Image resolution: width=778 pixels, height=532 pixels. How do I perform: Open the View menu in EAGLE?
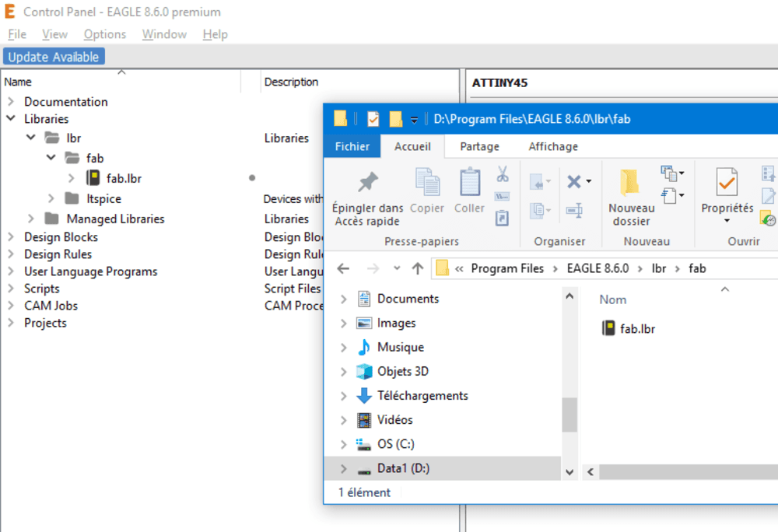[x=54, y=34]
